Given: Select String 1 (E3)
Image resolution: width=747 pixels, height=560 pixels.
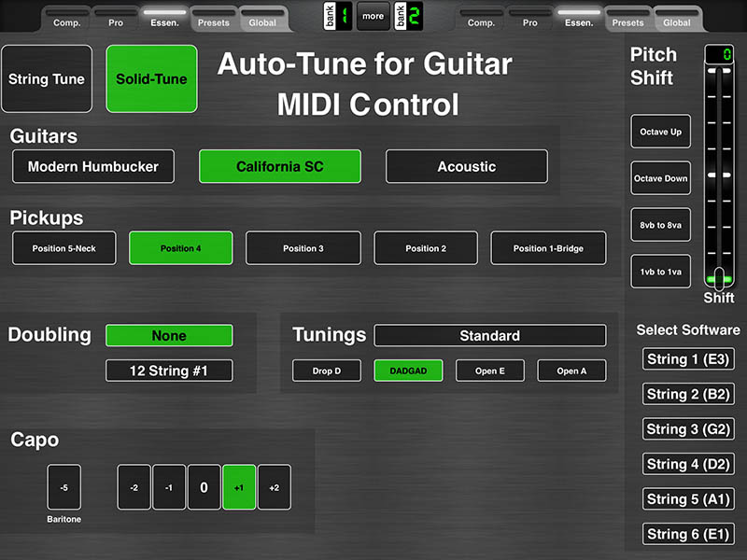Looking at the screenshot, I should click(688, 359).
